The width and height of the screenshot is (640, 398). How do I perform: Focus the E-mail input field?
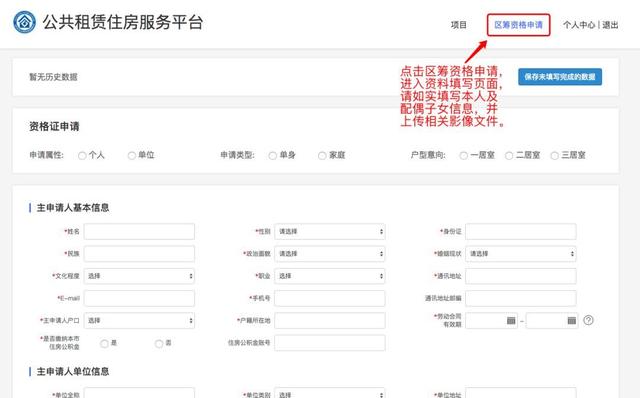(x=139, y=298)
